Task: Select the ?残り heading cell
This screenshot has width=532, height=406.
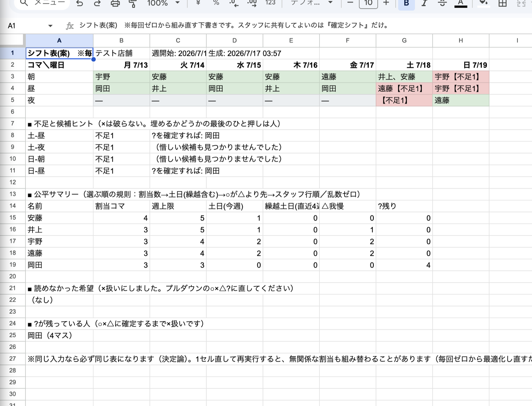Action: pos(404,206)
